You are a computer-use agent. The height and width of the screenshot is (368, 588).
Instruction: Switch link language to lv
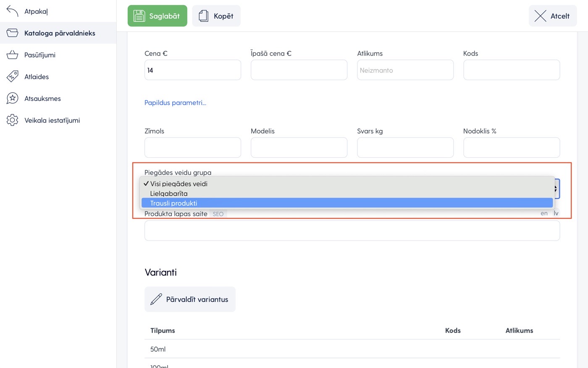click(x=556, y=213)
